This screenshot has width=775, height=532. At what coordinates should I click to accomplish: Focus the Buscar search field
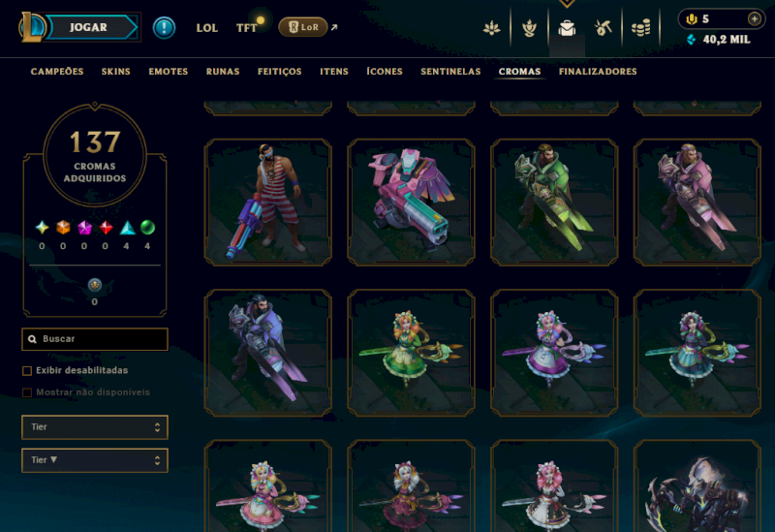click(x=95, y=339)
